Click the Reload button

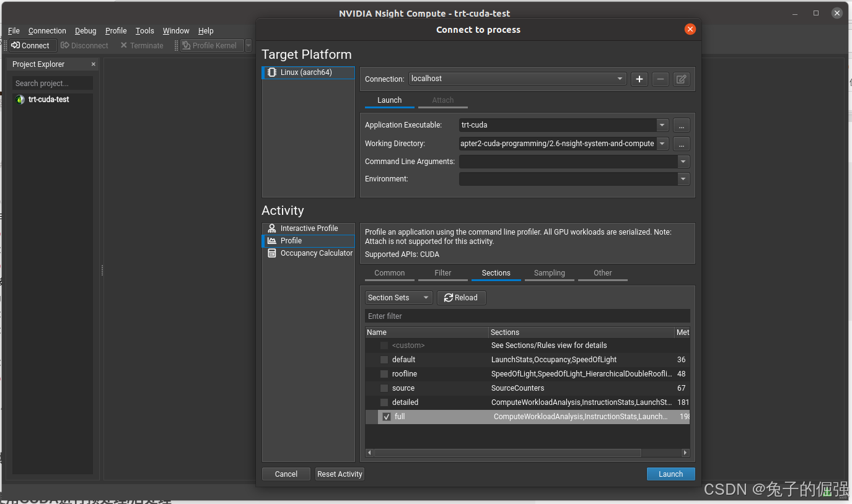[461, 298]
